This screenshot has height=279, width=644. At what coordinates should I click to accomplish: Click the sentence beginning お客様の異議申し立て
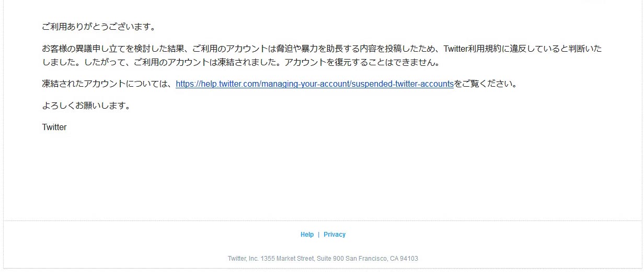(x=322, y=55)
